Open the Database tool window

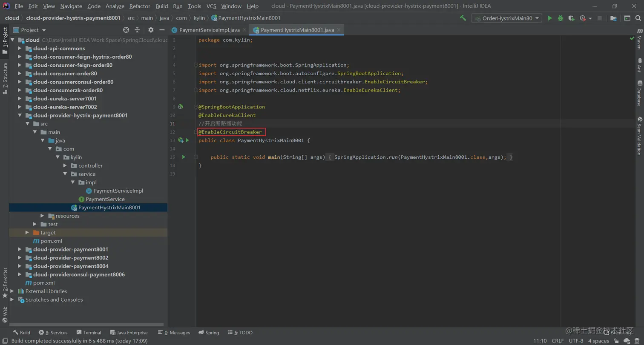(x=639, y=93)
